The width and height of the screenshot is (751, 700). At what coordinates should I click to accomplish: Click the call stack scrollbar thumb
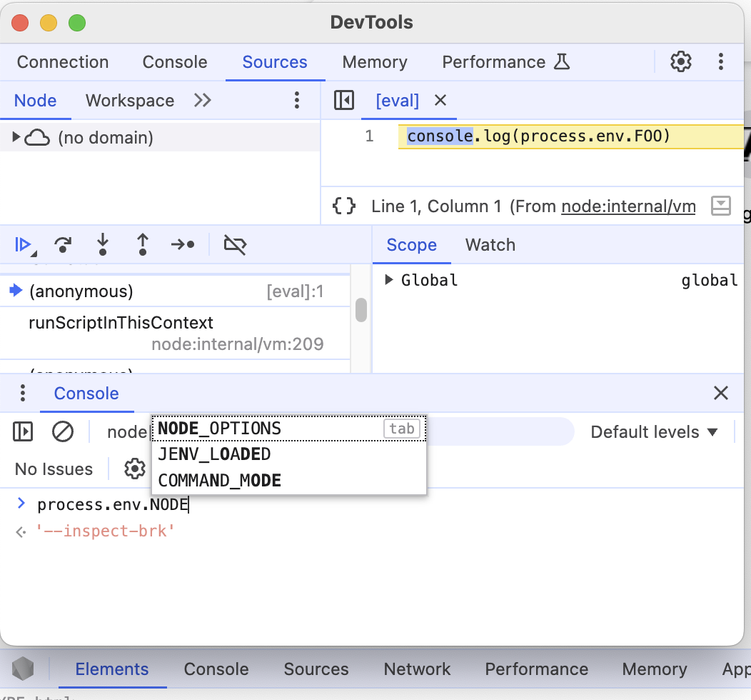(x=362, y=310)
